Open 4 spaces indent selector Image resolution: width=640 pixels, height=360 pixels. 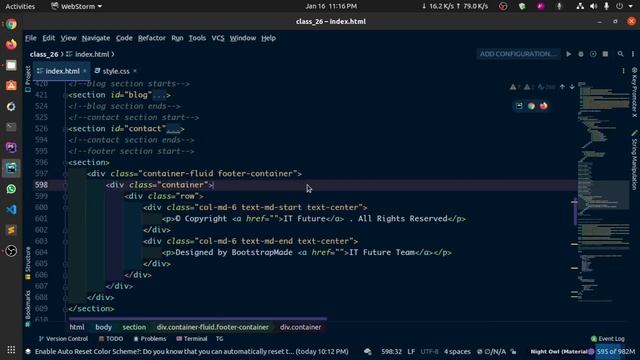click(x=457, y=351)
